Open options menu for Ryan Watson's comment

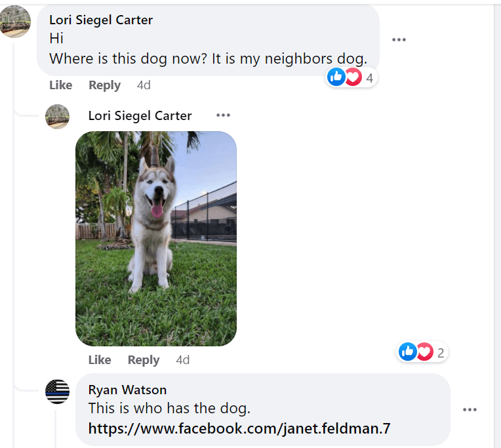coord(470,410)
